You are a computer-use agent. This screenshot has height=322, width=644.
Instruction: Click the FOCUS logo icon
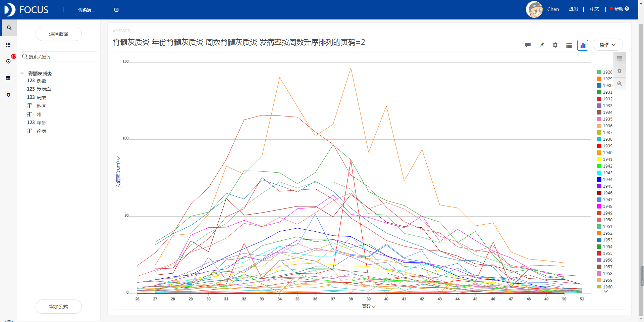[9, 9]
